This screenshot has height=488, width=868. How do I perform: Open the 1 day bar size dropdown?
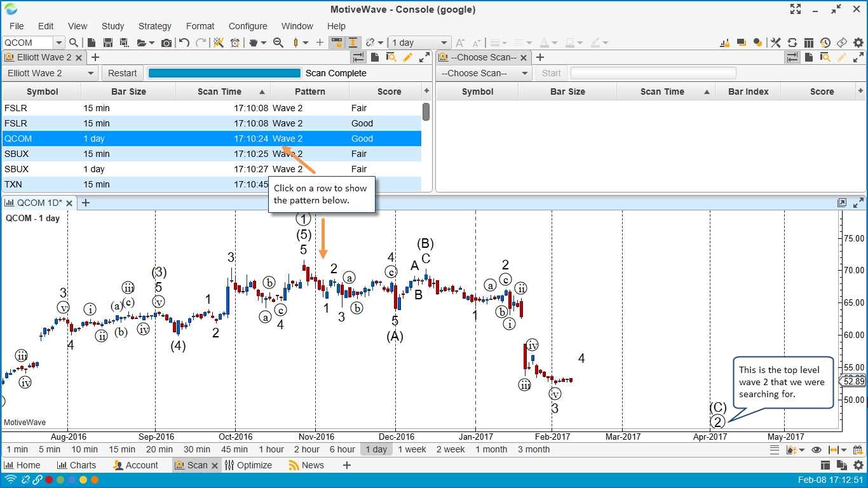click(x=444, y=43)
